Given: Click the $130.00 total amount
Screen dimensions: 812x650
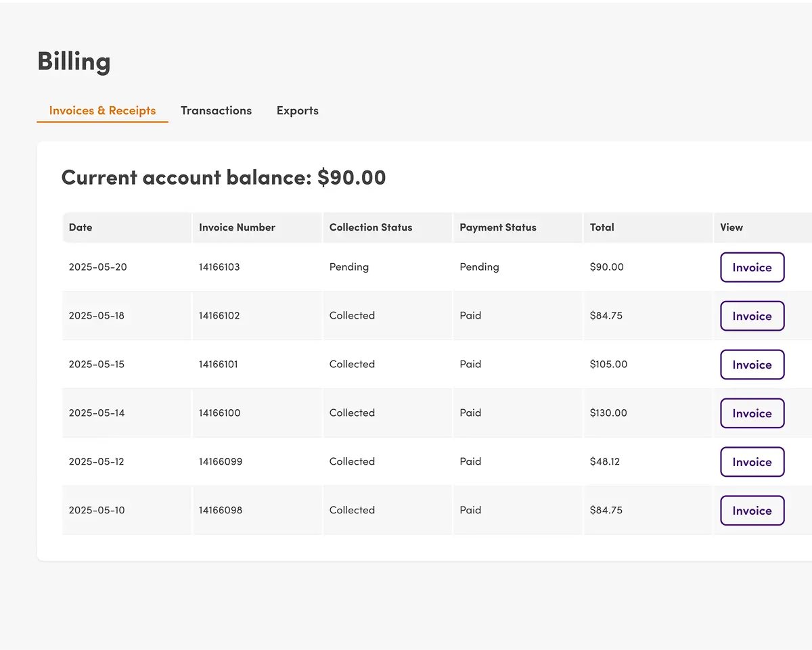Looking at the screenshot, I should tap(608, 413).
